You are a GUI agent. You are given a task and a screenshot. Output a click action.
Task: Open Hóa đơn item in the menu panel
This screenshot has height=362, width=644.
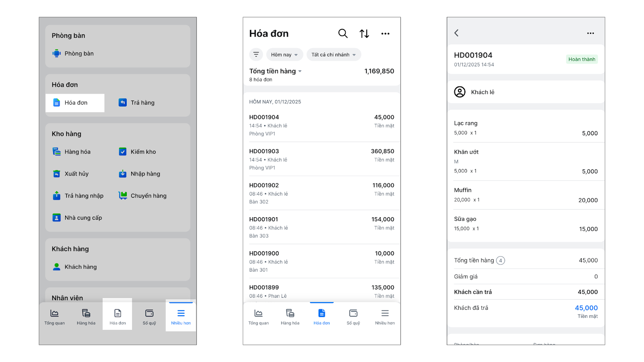pos(75,103)
